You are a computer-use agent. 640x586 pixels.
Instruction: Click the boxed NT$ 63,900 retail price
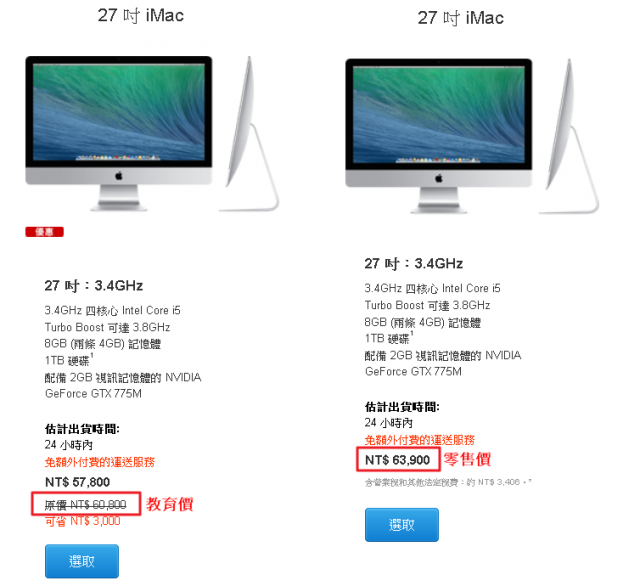pyautogui.click(x=398, y=460)
